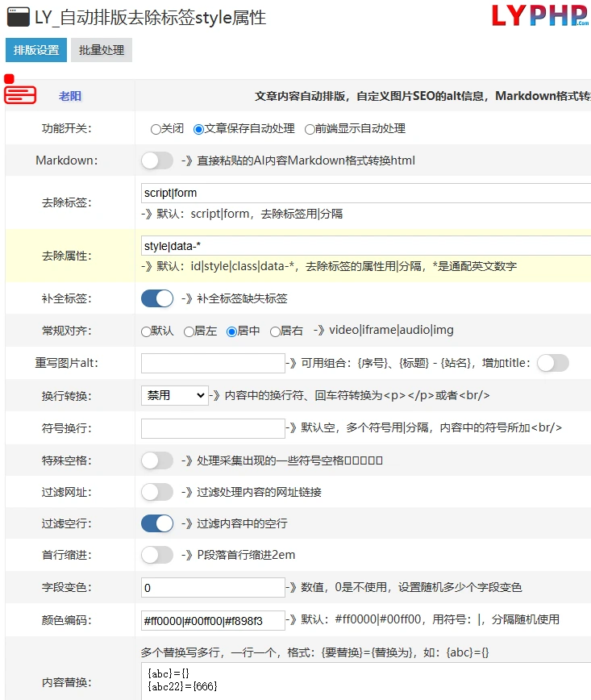The height and width of the screenshot is (700, 591).
Task: Click the '补全标签缺失标签' description
Action: (242, 298)
